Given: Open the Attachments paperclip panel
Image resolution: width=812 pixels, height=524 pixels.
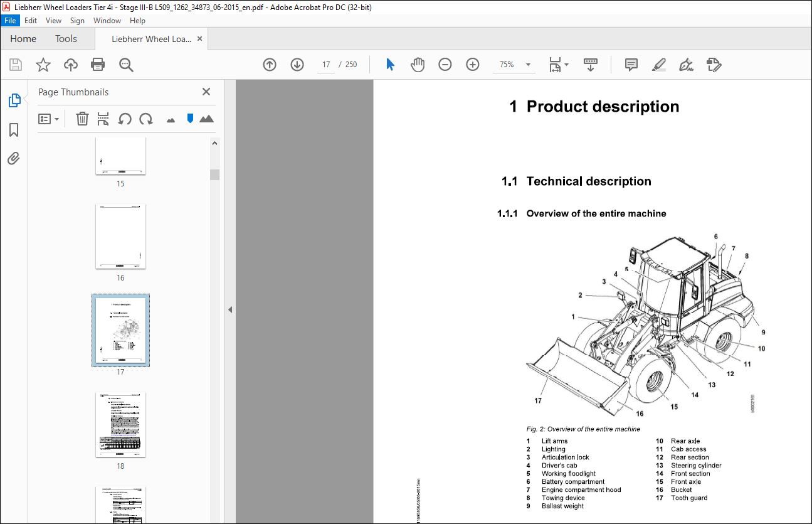Looking at the screenshot, I should tap(14, 158).
